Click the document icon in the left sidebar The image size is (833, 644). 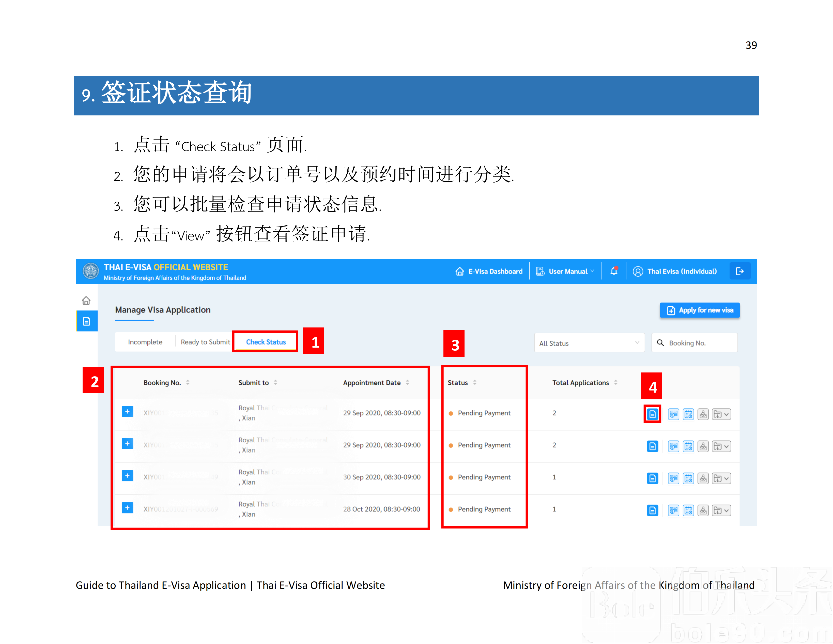click(x=87, y=321)
